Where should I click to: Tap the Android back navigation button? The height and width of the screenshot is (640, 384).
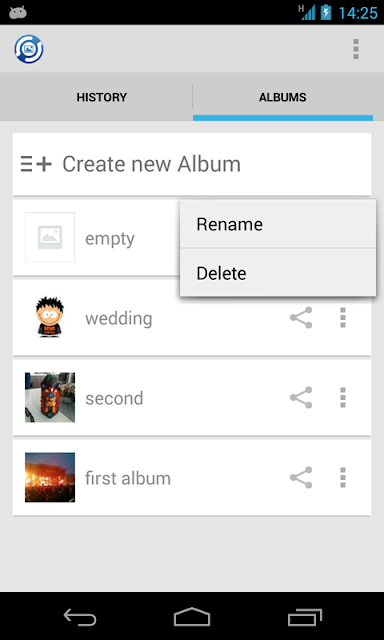(x=80, y=617)
